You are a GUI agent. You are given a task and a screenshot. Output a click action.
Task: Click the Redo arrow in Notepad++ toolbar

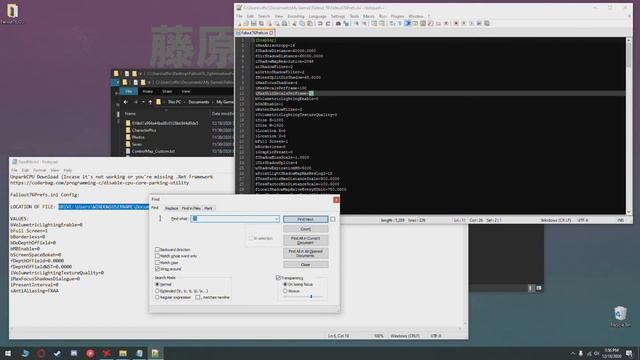(x=328, y=23)
